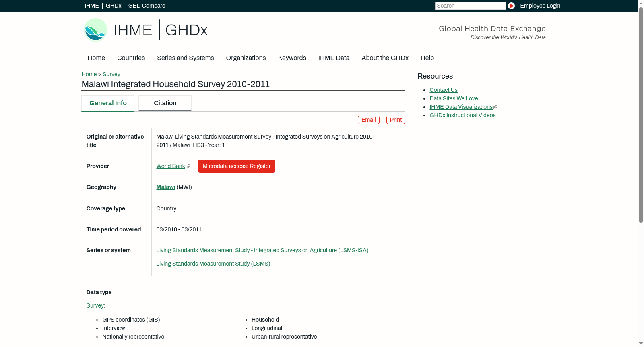Open GBD Compare in top bar
The height and width of the screenshot is (347, 644).
[x=147, y=6]
